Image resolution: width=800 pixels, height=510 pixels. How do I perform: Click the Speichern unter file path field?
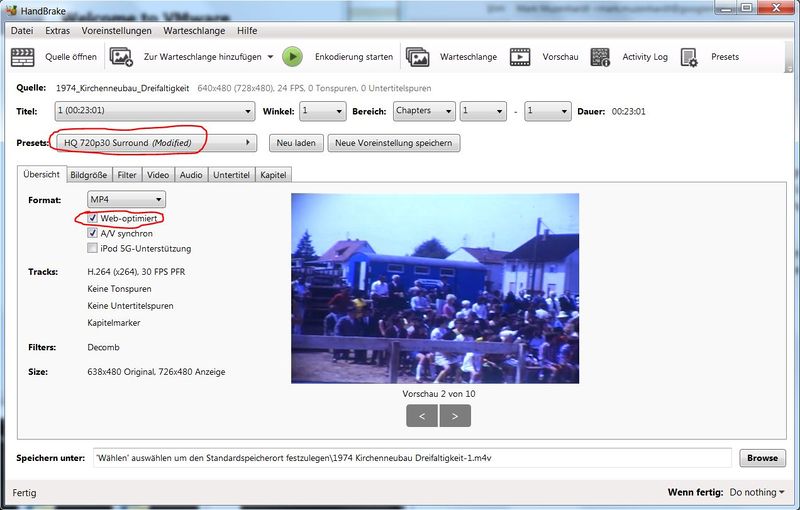pos(412,458)
